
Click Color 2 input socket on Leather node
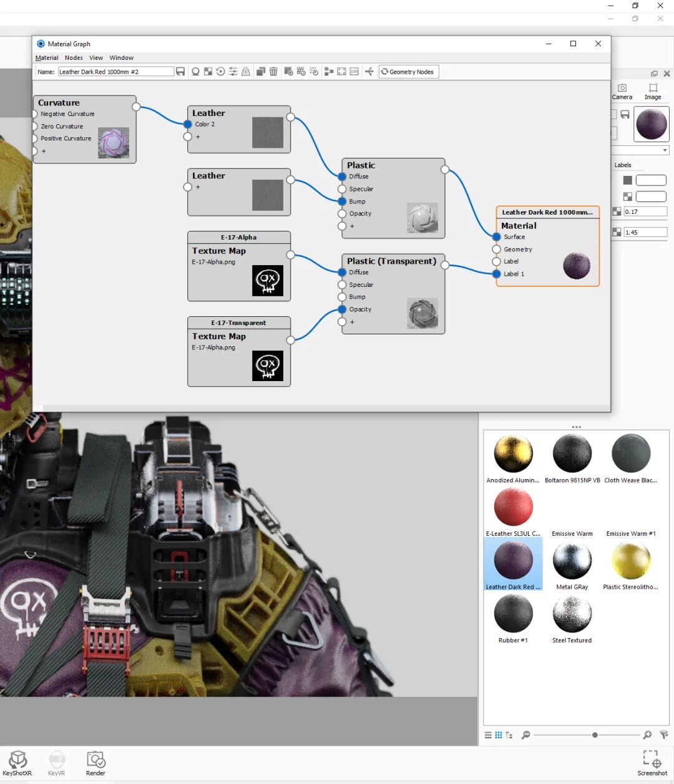[188, 124]
